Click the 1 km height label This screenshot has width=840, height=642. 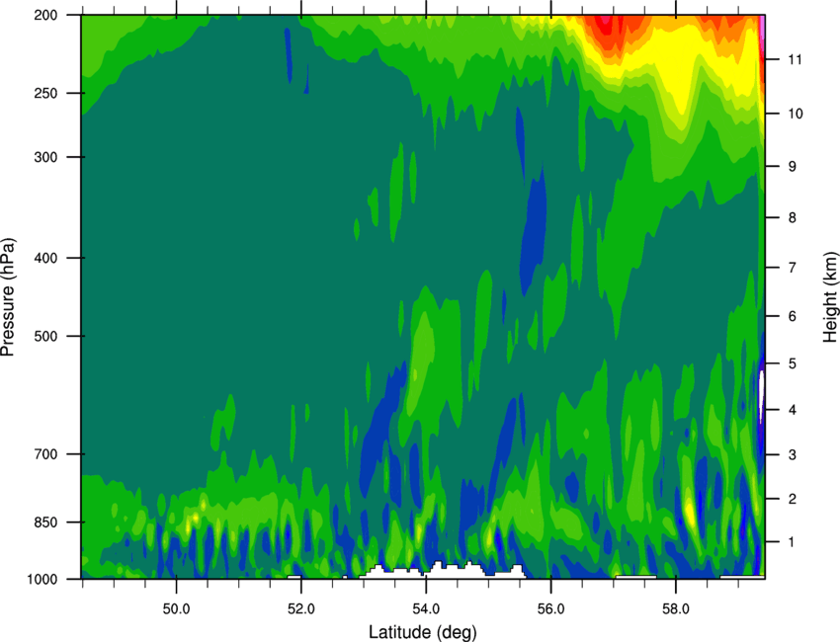click(x=793, y=542)
